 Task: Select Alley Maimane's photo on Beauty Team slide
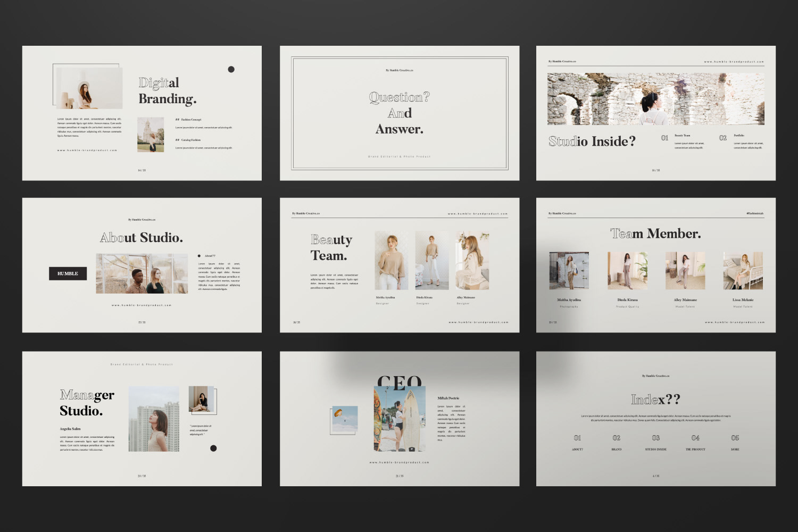point(472,260)
